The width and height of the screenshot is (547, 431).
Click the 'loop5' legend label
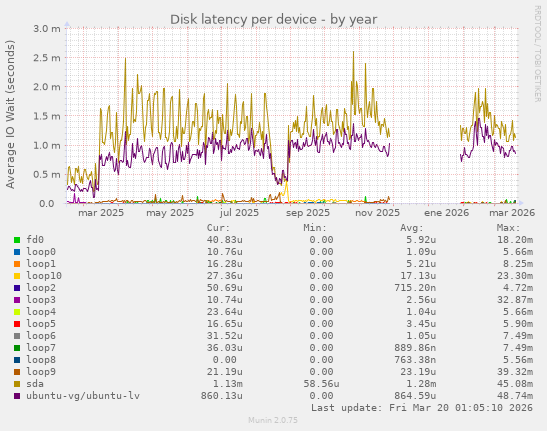[x=41, y=324]
